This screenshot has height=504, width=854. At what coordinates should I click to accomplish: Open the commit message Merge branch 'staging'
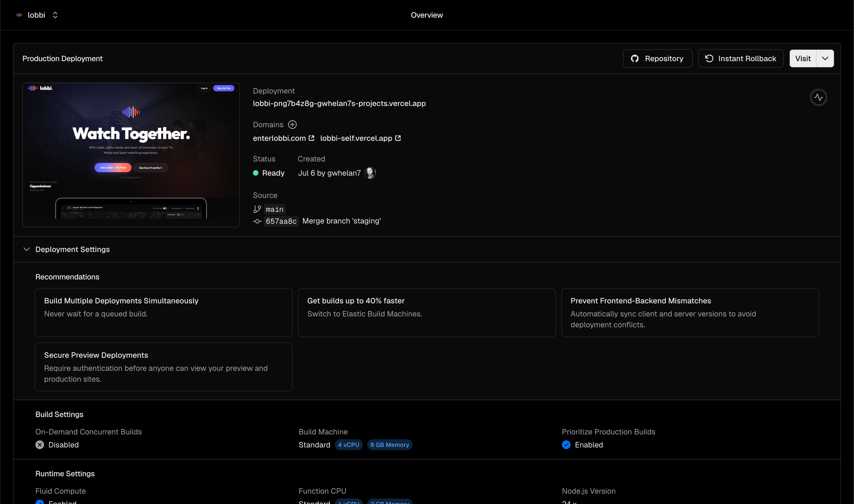(341, 221)
